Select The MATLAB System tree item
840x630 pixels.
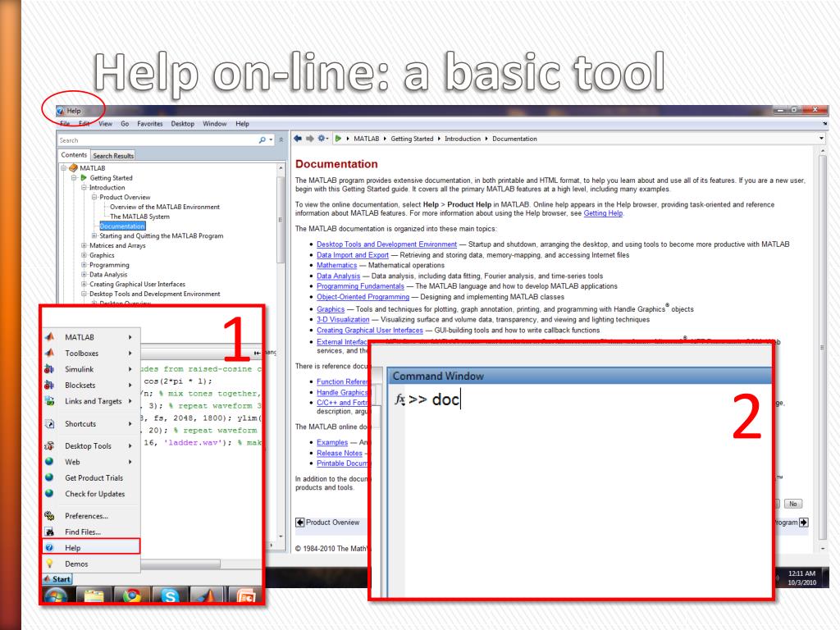[139, 217]
